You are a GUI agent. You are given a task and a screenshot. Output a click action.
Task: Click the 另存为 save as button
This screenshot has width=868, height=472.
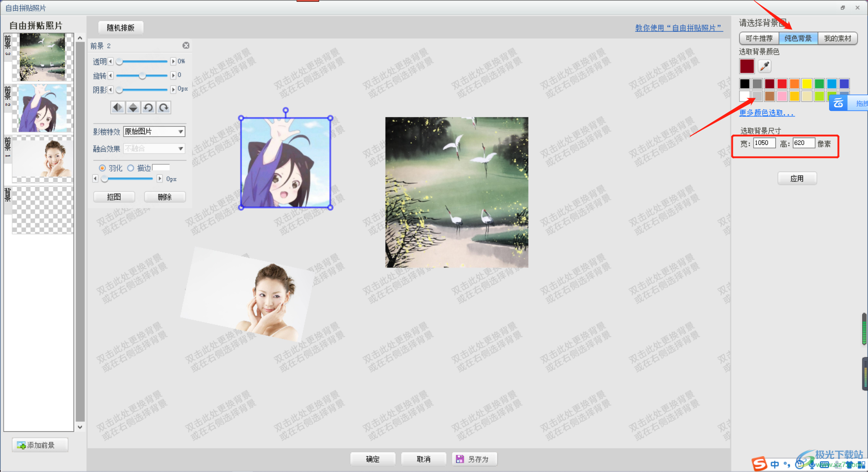click(x=474, y=459)
